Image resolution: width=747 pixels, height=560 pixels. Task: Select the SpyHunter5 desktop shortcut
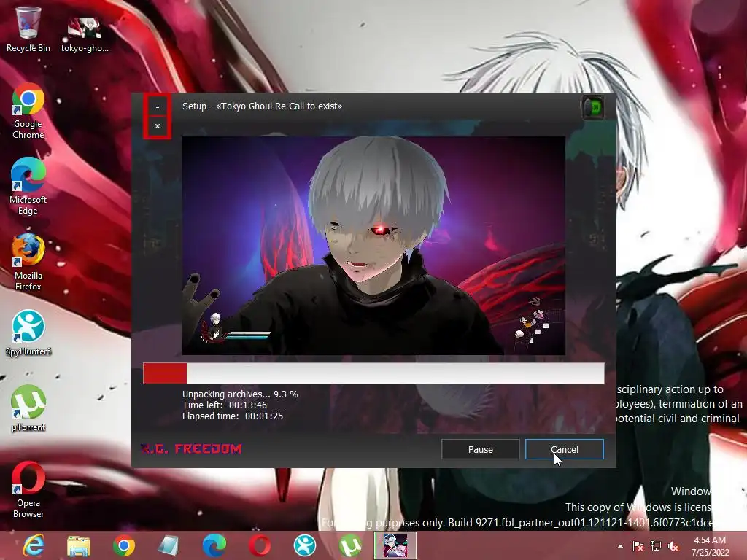pos(28,333)
